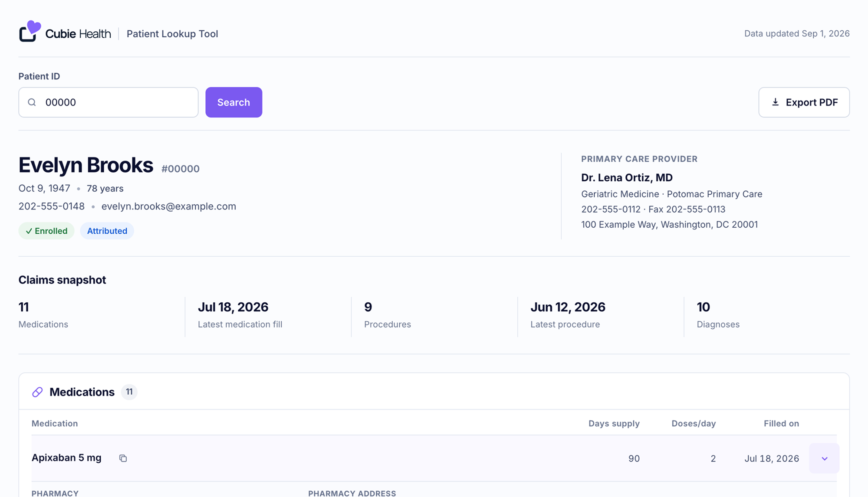Click the Cubie Health heart logo
The width and height of the screenshot is (868, 497).
pos(30,31)
